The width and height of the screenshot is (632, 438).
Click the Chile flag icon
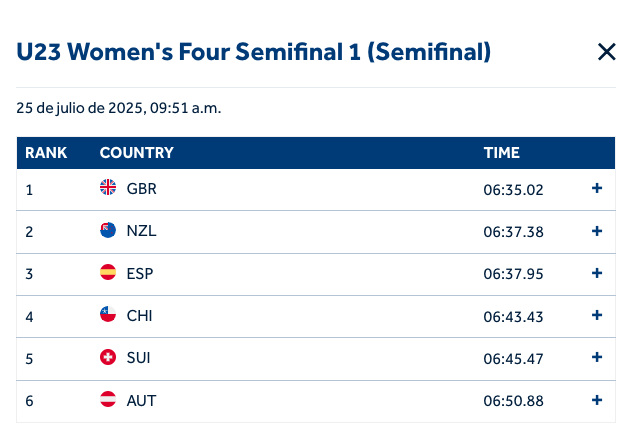tap(108, 314)
